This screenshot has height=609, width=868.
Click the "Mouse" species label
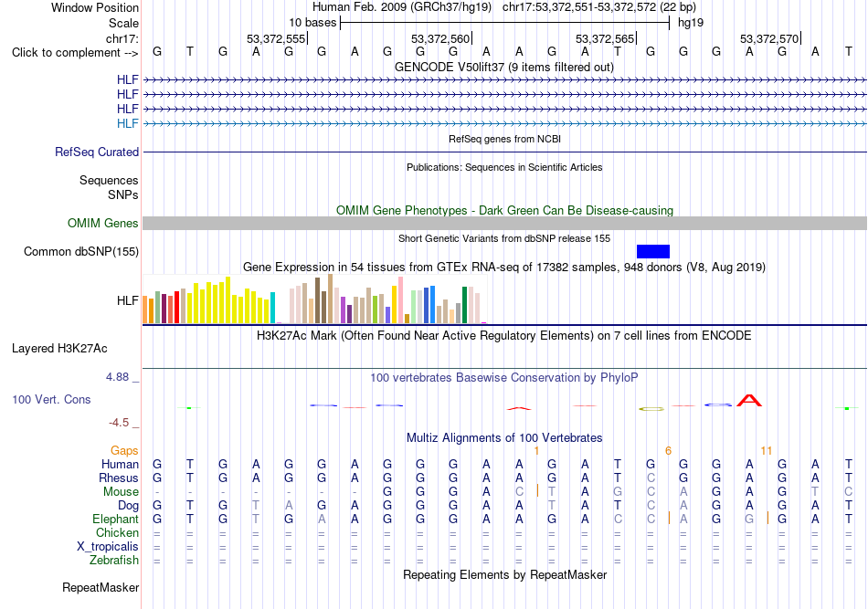[121, 492]
